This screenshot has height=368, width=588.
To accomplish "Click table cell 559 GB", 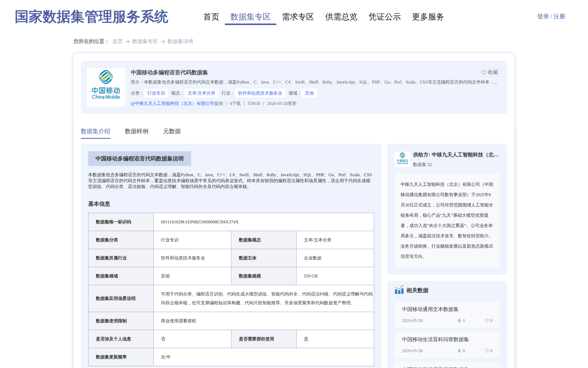I will (311, 276).
